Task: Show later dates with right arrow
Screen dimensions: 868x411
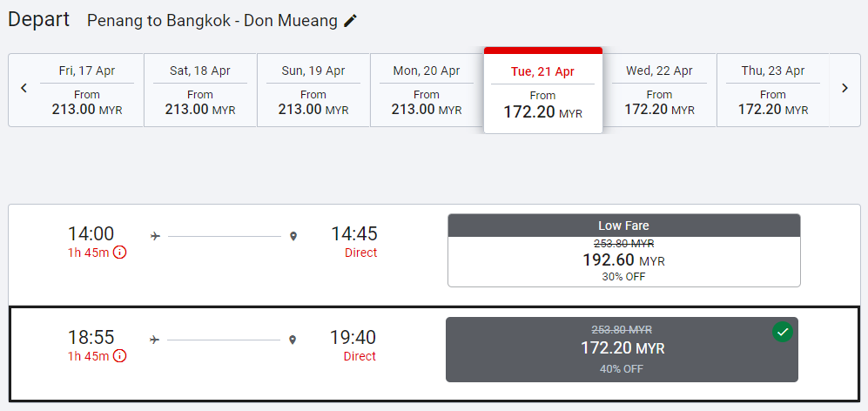Action: pos(844,89)
